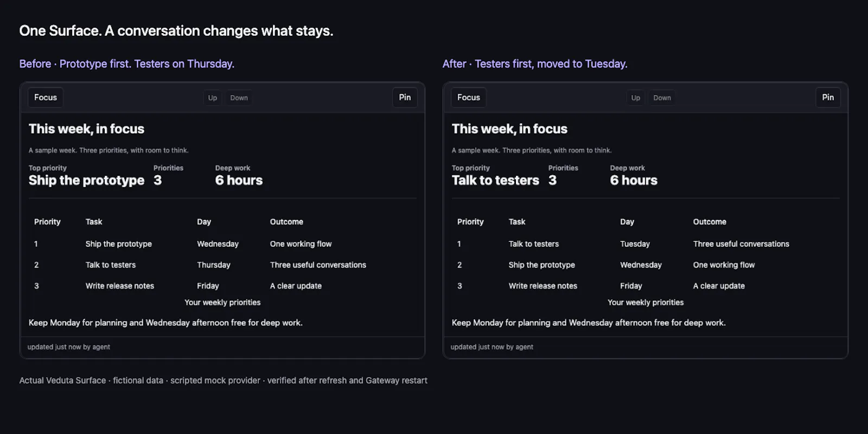Click the Up button in the Before panel

coord(213,98)
